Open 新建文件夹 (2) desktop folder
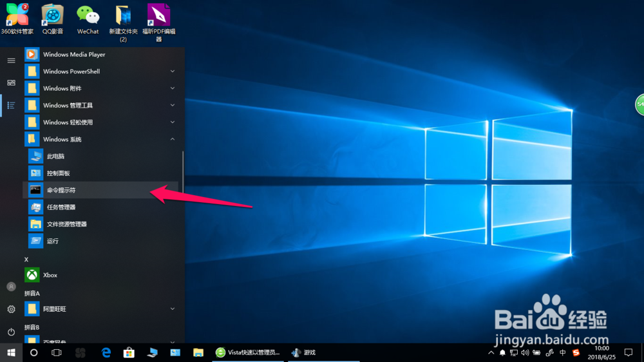This screenshot has height=362, width=644. pyautogui.click(x=123, y=23)
